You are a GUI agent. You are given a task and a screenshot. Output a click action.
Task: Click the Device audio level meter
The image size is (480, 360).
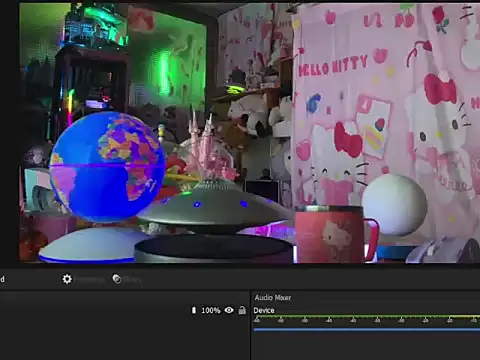(x=367, y=316)
